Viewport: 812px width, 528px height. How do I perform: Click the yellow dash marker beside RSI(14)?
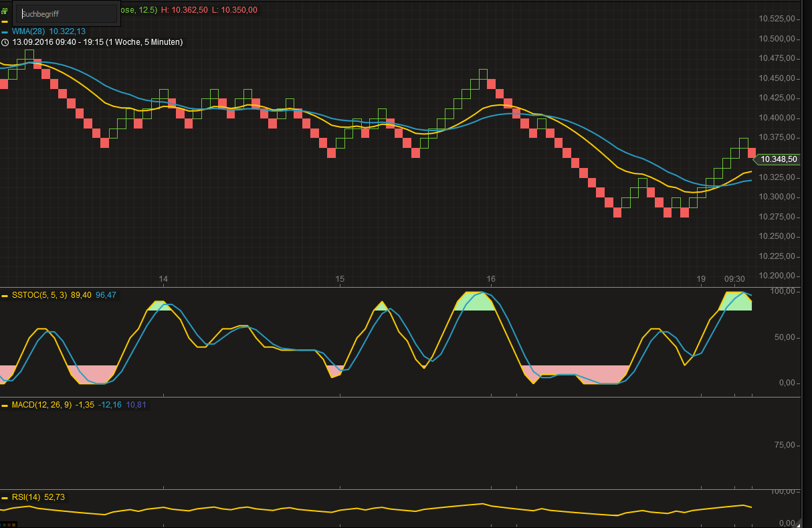[x=4, y=497]
